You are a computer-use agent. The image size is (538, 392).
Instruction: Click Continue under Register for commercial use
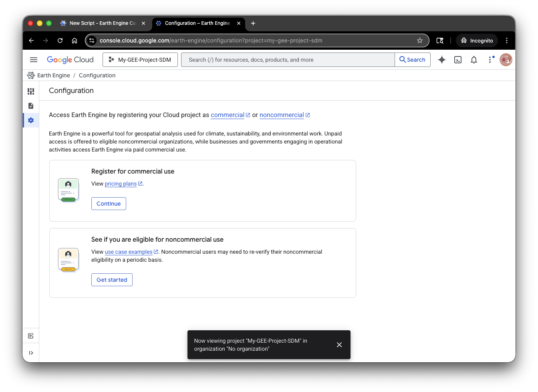tap(109, 204)
